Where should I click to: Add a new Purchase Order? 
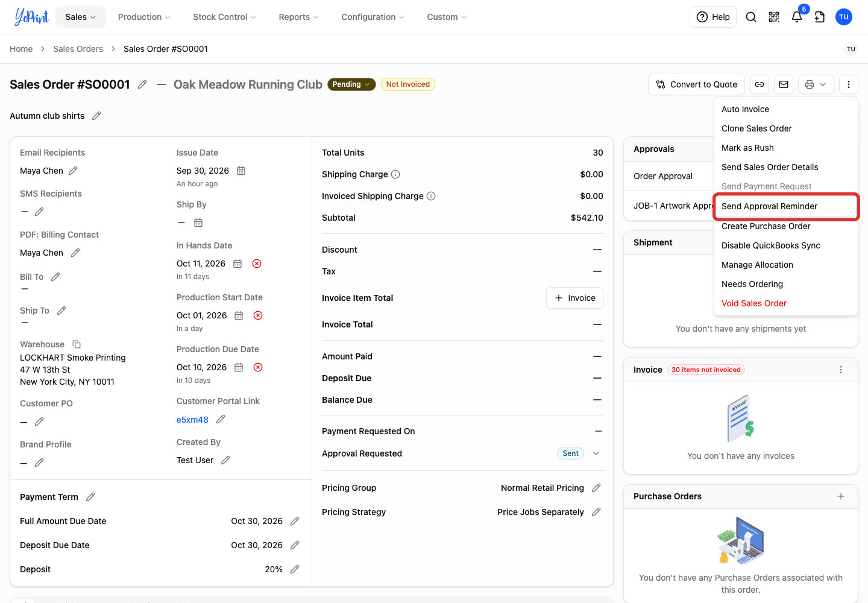point(841,496)
